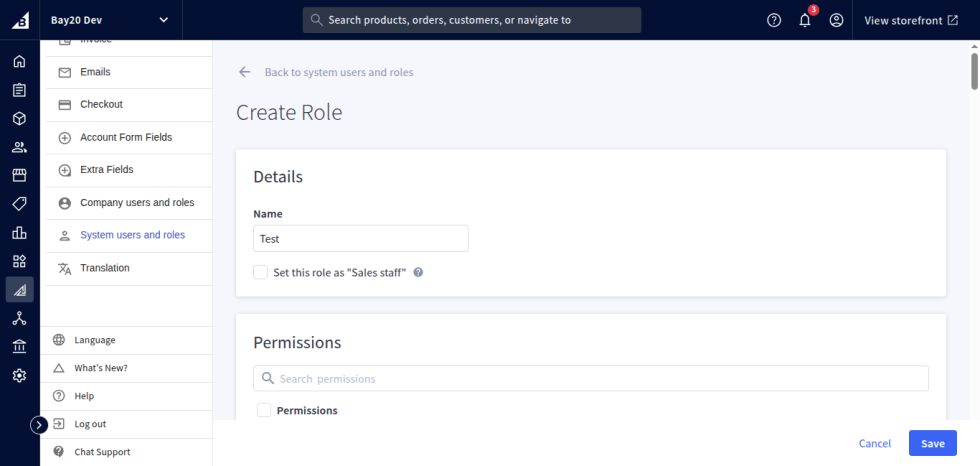Open Analytics bar chart icon
The image size is (980, 466).
(x=19, y=233)
